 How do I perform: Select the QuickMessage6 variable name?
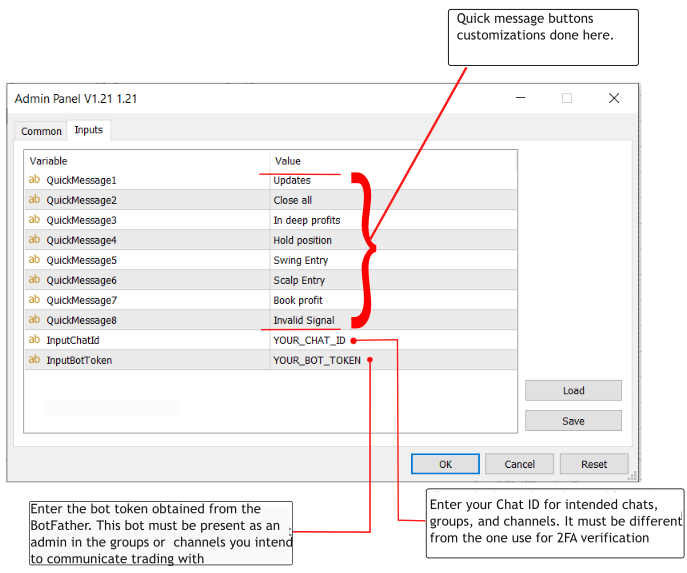click(x=81, y=280)
